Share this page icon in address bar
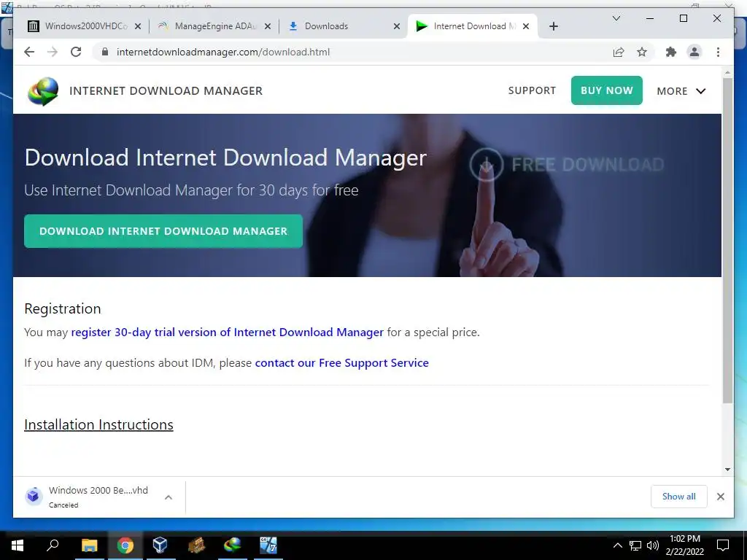Image resolution: width=747 pixels, height=560 pixels. (x=619, y=52)
